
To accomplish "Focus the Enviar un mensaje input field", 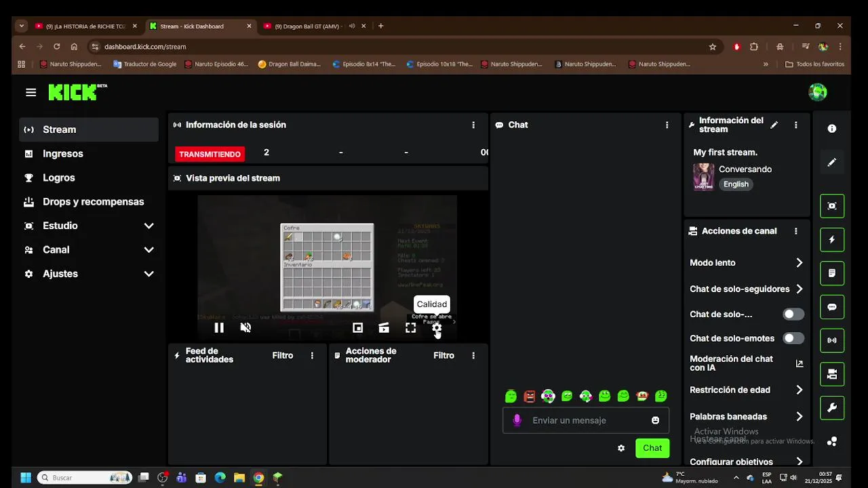I will coord(587,420).
